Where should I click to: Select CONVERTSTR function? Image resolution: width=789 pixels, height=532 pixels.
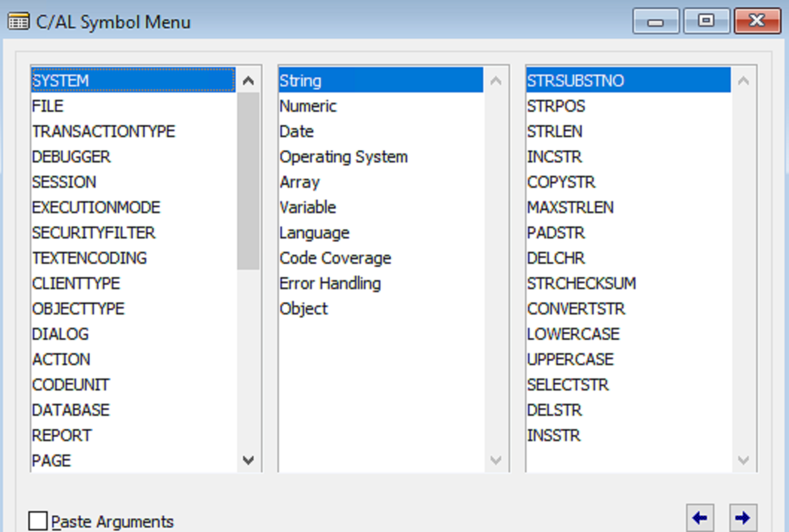pos(628,308)
